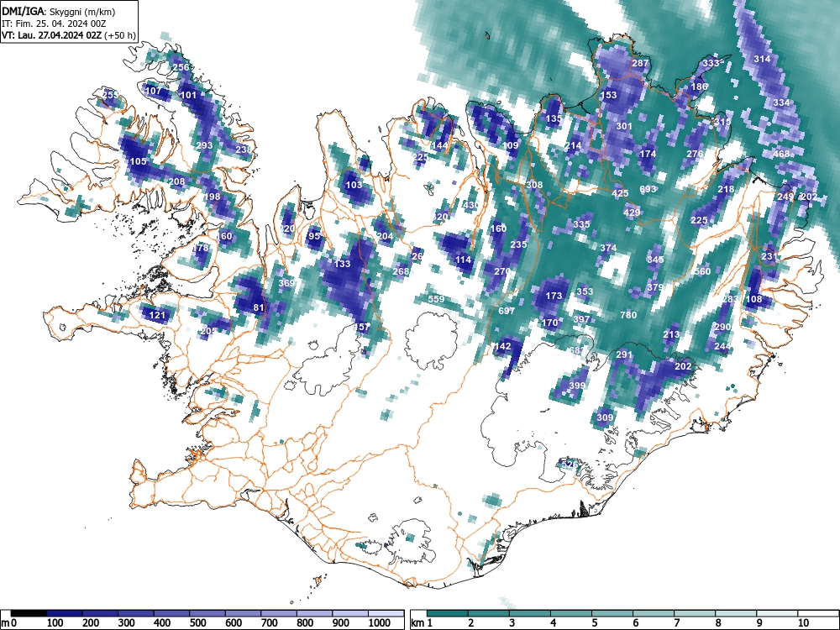Click visibility value 153 on the map

(x=608, y=95)
